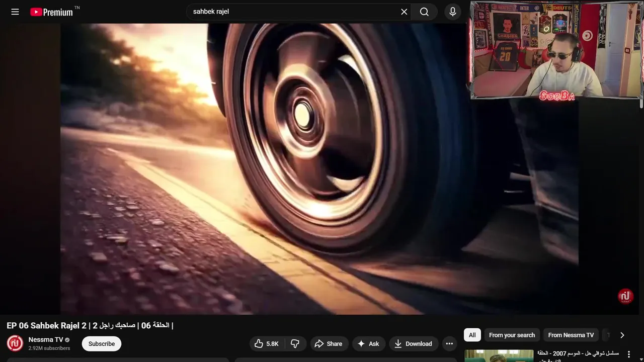The image size is (644, 362).
Task: Open more actions three-dot menu
Action: coord(449,344)
